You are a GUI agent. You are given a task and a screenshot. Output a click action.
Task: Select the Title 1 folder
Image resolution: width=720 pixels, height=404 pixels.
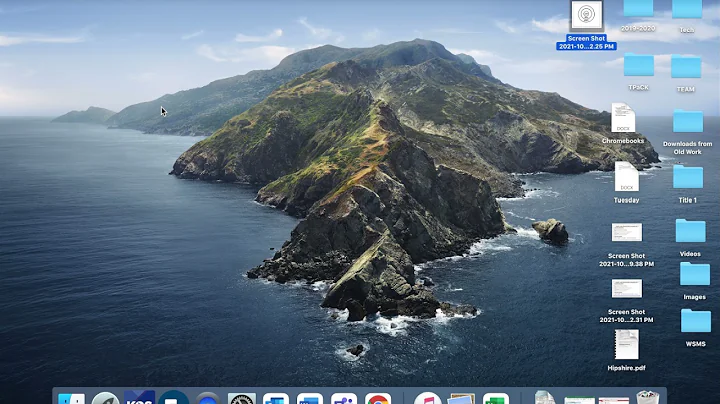(x=688, y=184)
